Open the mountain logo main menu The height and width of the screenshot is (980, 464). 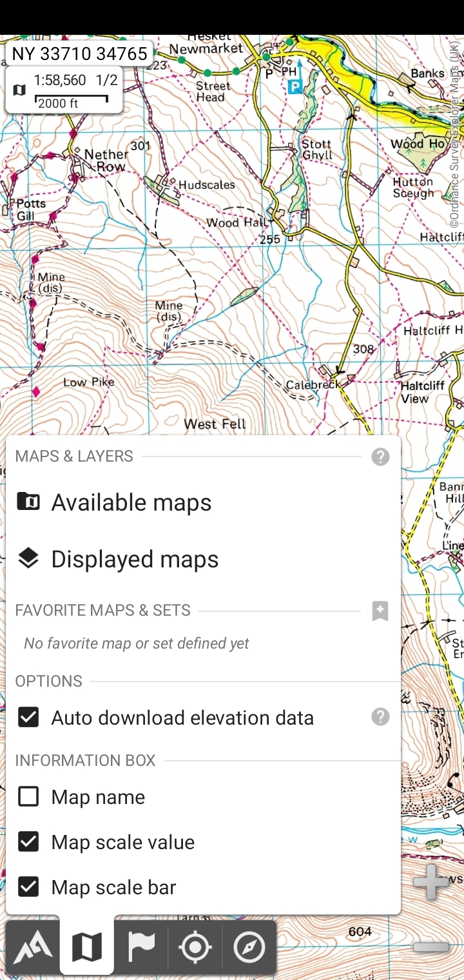(33, 947)
